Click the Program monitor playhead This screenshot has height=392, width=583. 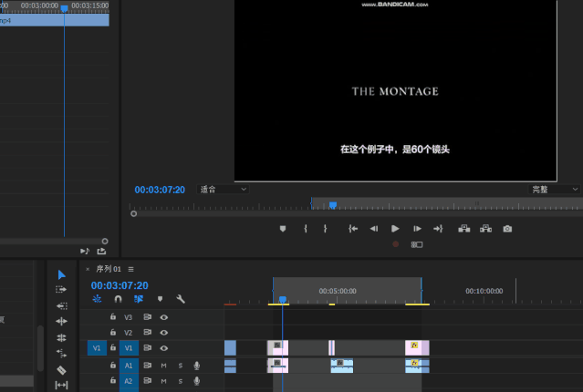click(x=333, y=205)
